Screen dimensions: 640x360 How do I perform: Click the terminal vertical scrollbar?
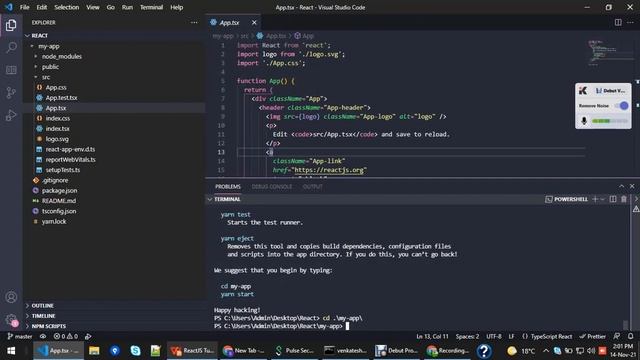(x=625, y=324)
